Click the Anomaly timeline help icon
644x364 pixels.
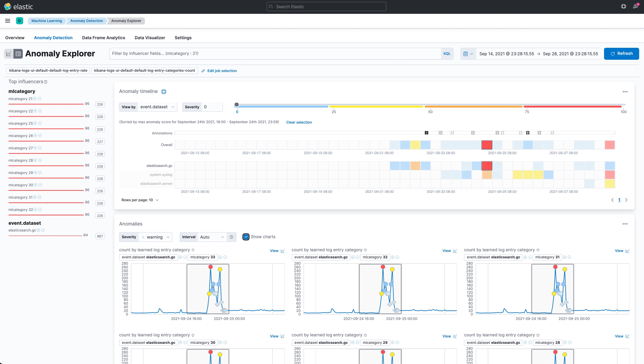point(164,92)
